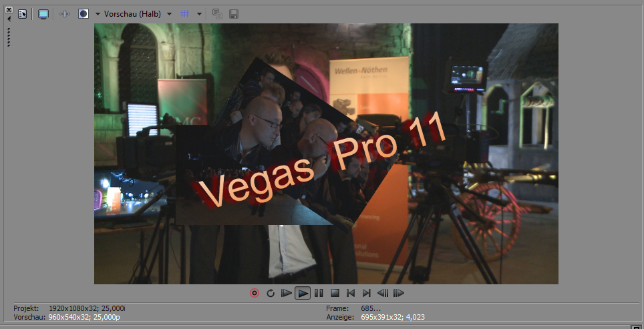644x329 pixels.
Task: Pause the video playback
Action: (319, 293)
